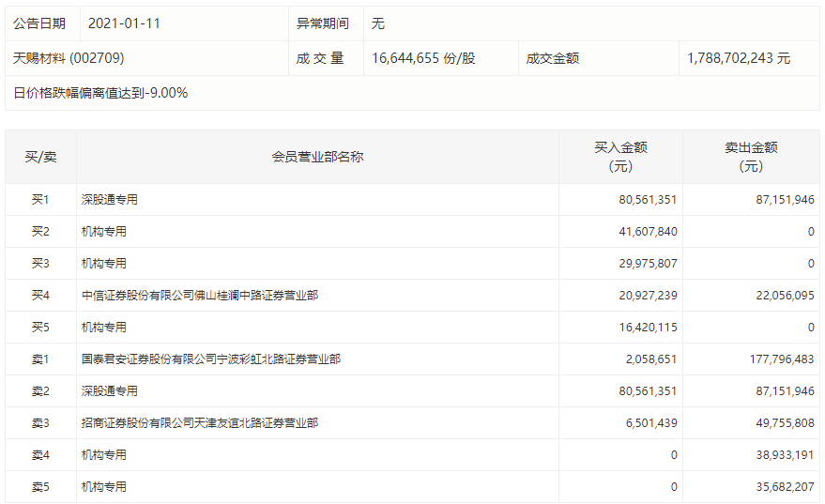Click the 会员营业部名称 column header

(x=317, y=157)
